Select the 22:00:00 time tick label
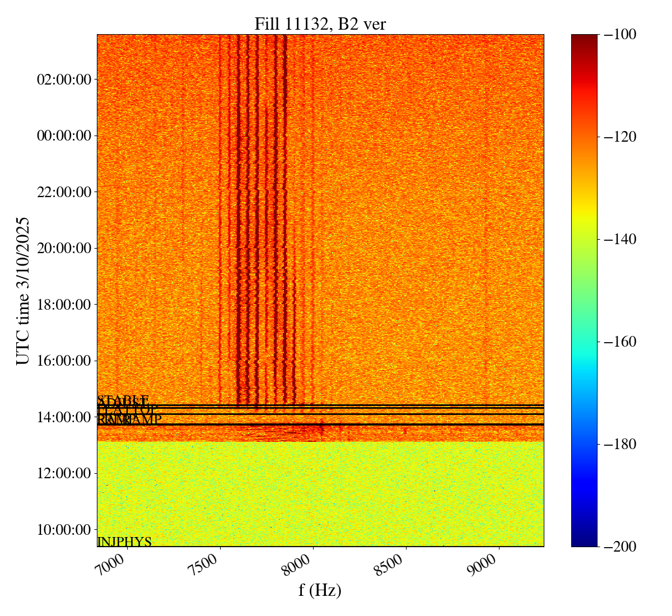The width and height of the screenshot is (672, 616). pyautogui.click(x=64, y=192)
